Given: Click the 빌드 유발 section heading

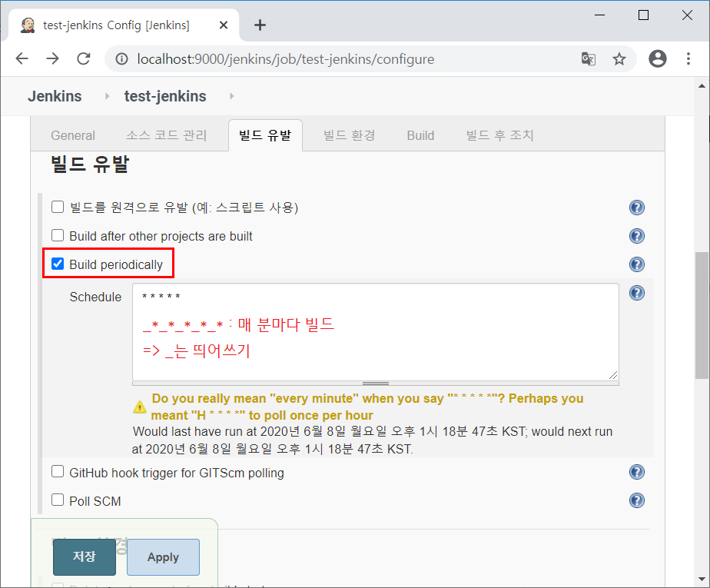Looking at the screenshot, I should tap(90, 164).
